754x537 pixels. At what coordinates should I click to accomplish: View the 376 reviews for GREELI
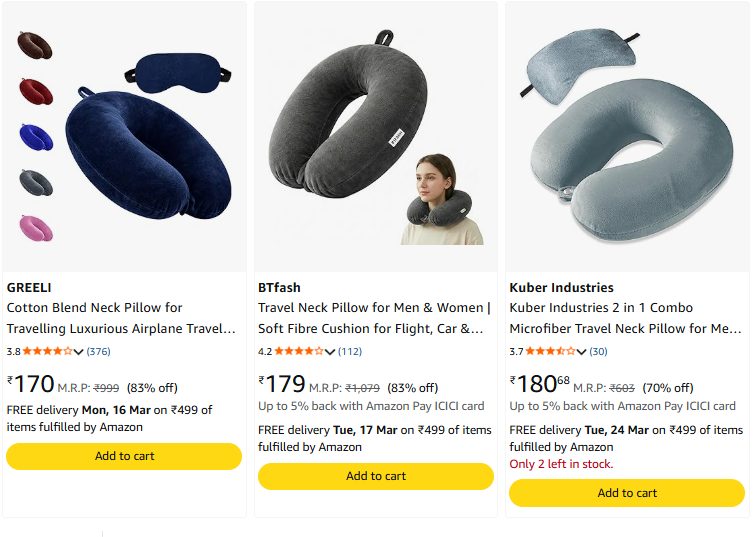[x=99, y=351]
